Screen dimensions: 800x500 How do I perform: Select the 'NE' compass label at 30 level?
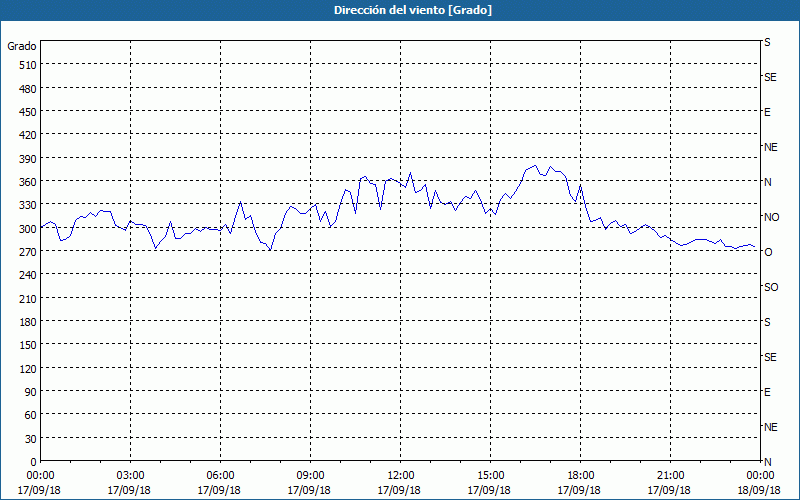click(770, 427)
